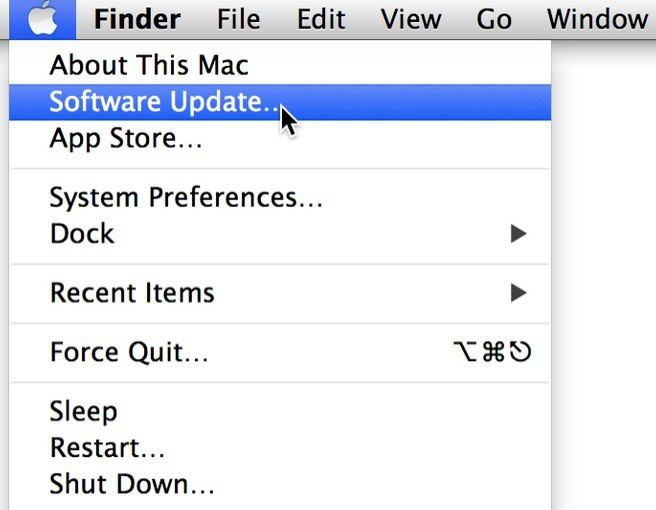Choose Restart from Apple menu

107,447
